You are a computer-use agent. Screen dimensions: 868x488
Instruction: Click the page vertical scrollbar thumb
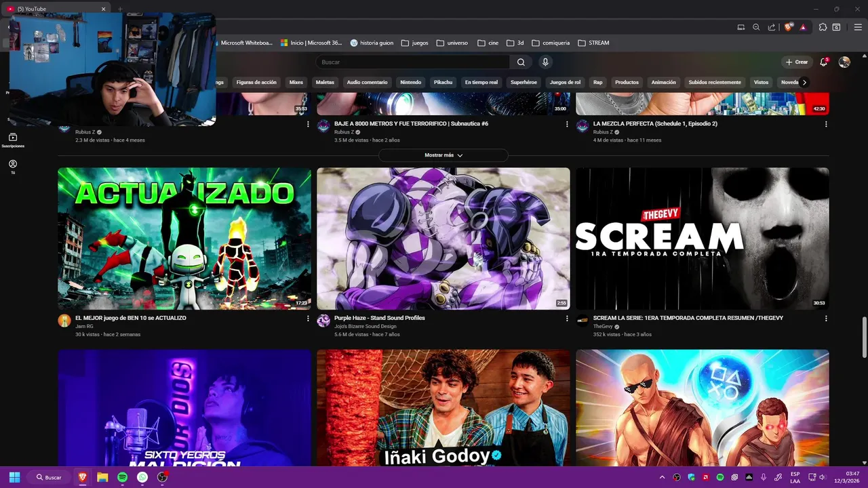pyautogui.click(x=864, y=337)
